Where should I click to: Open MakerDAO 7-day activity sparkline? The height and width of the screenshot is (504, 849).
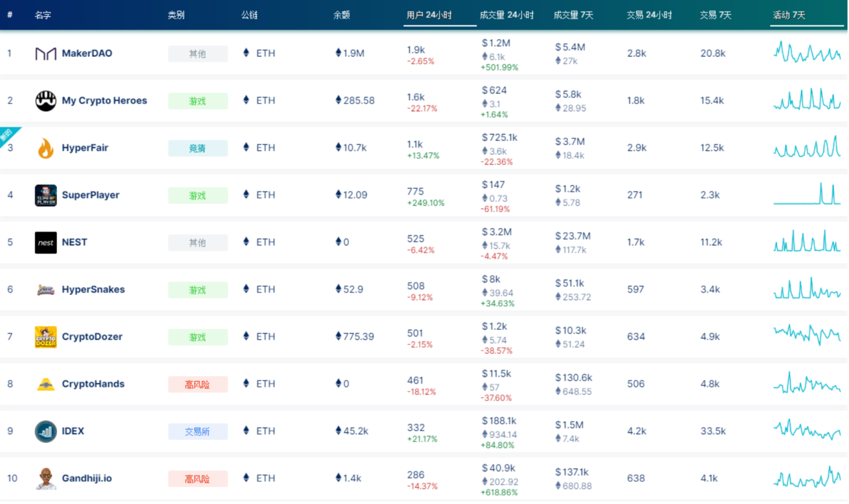[x=807, y=52]
